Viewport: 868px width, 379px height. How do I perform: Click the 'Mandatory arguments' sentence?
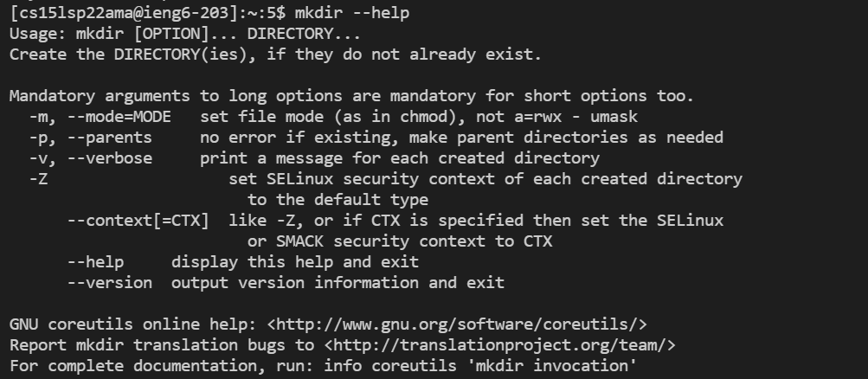[x=351, y=96]
